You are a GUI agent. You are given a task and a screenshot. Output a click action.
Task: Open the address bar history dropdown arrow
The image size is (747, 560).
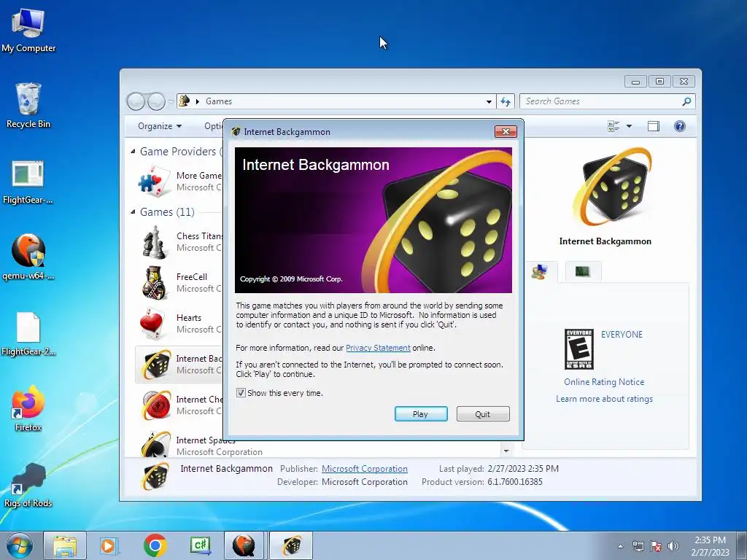[x=489, y=101]
